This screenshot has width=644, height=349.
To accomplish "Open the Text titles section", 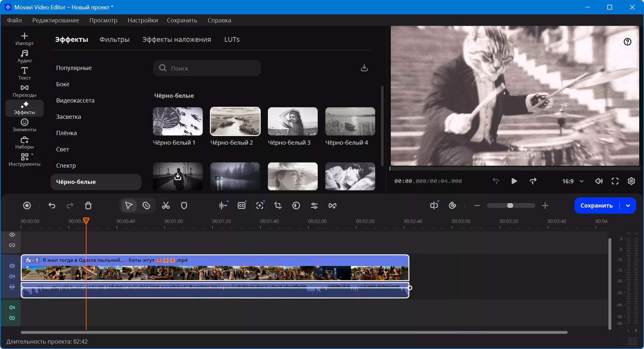I will [24, 74].
